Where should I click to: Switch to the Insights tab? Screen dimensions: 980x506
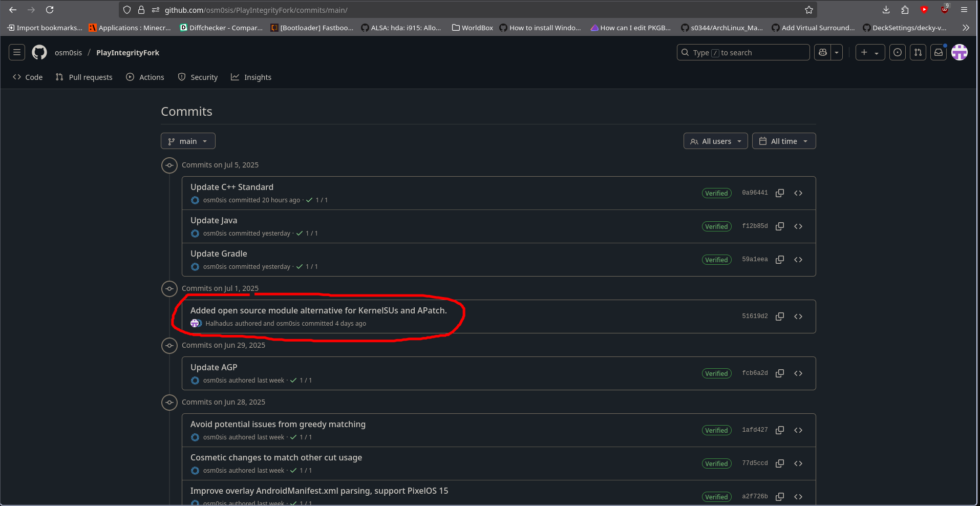tap(251, 77)
